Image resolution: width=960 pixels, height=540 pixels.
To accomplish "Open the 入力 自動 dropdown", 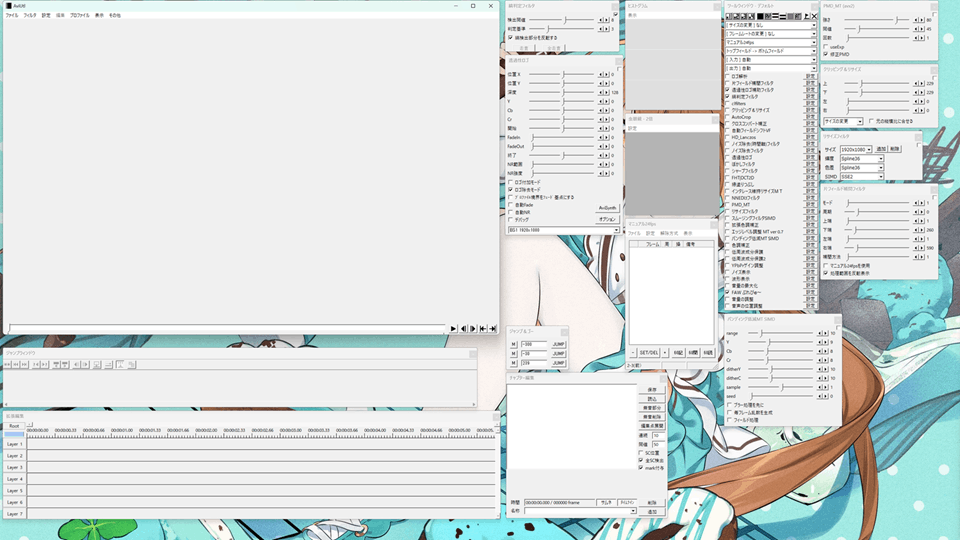I will coord(771,59).
